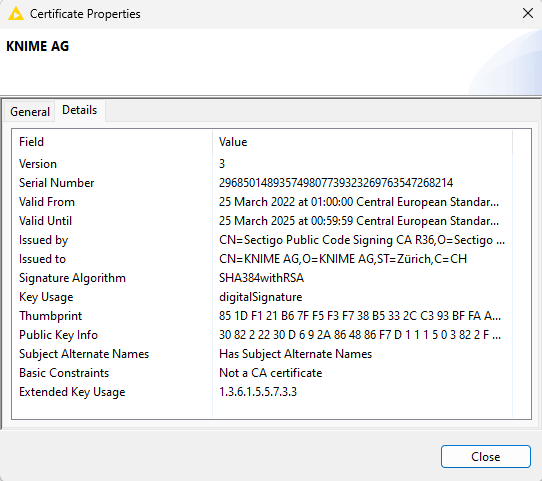
Task: Select the Signature Algorithm field row
Action: 262,278
